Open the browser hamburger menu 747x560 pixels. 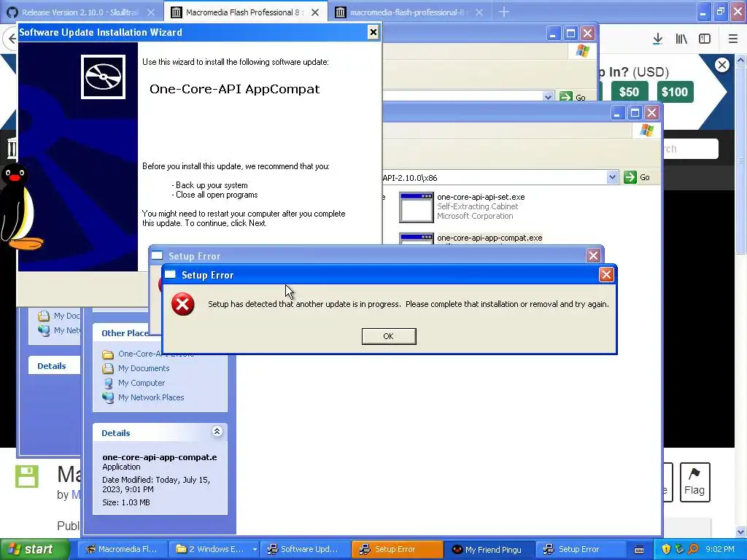tap(733, 39)
